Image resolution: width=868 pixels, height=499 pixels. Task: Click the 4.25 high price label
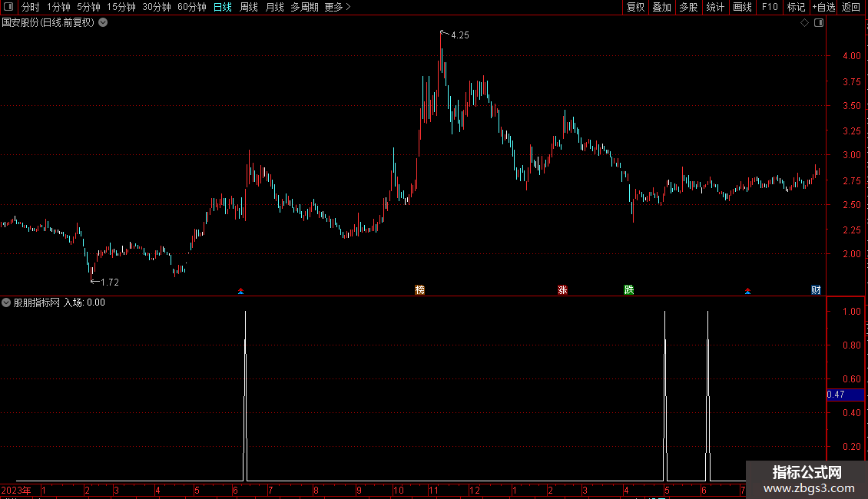[x=460, y=35]
